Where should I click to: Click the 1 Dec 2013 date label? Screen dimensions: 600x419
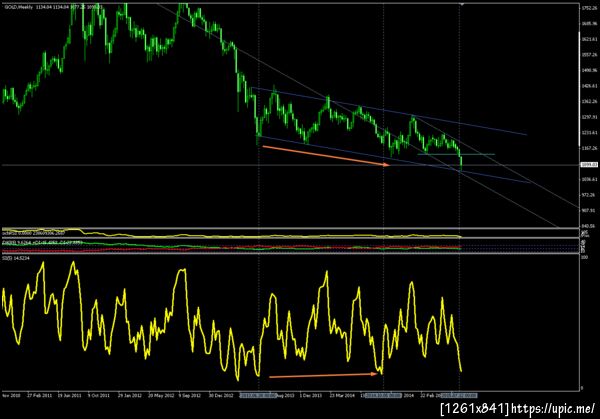coord(310,395)
